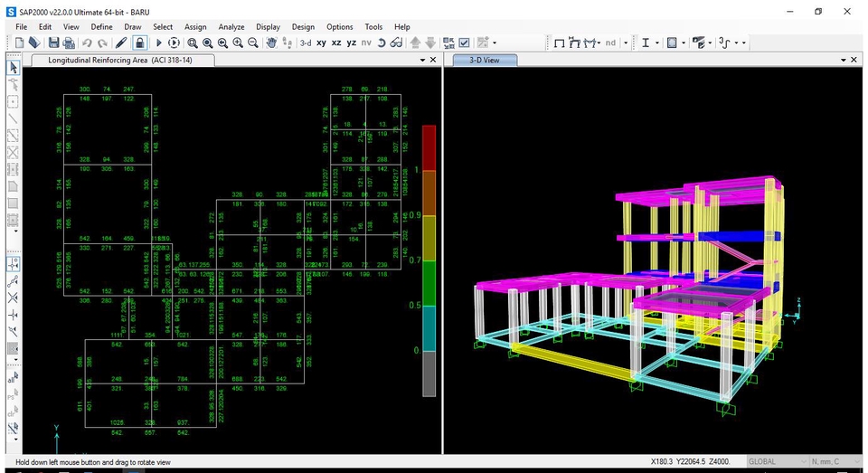Click the Restore Full View zoom icon
Screen dimensions: 868x473
point(208,43)
